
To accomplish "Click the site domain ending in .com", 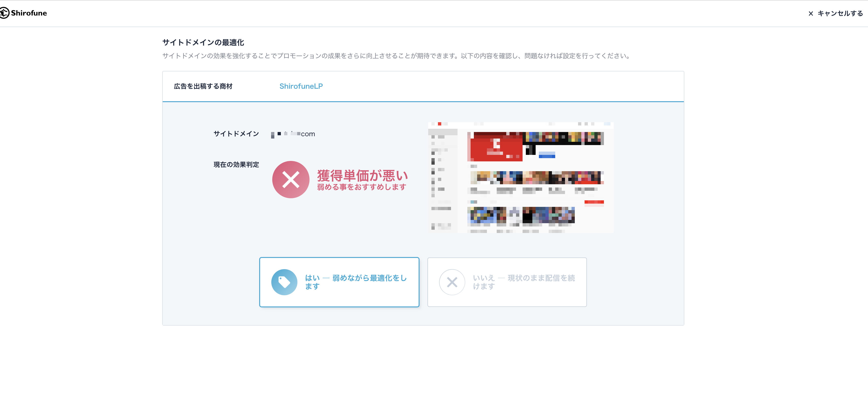I will click(293, 134).
